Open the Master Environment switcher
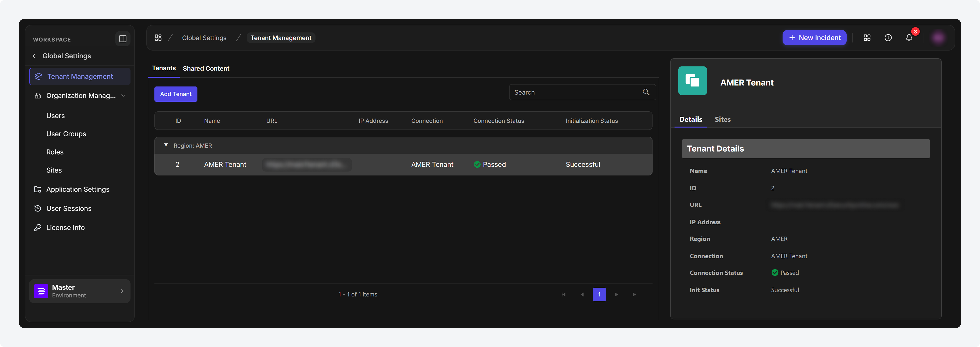 click(x=80, y=291)
